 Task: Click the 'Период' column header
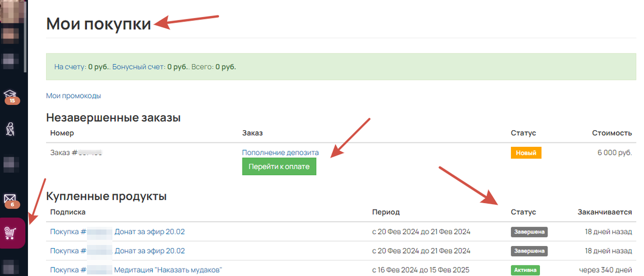(x=386, y=212)
